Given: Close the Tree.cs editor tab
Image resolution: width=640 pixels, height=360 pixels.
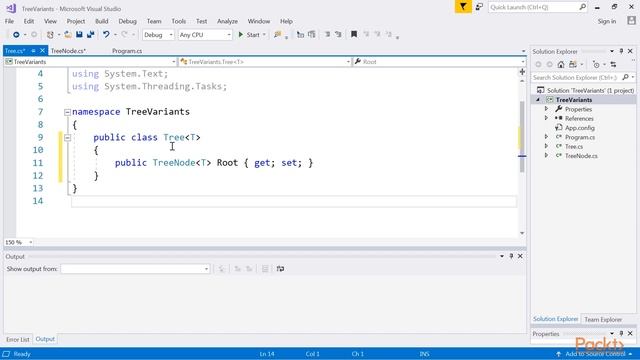Looking at the screenshot, I should [x=42, y=51].
